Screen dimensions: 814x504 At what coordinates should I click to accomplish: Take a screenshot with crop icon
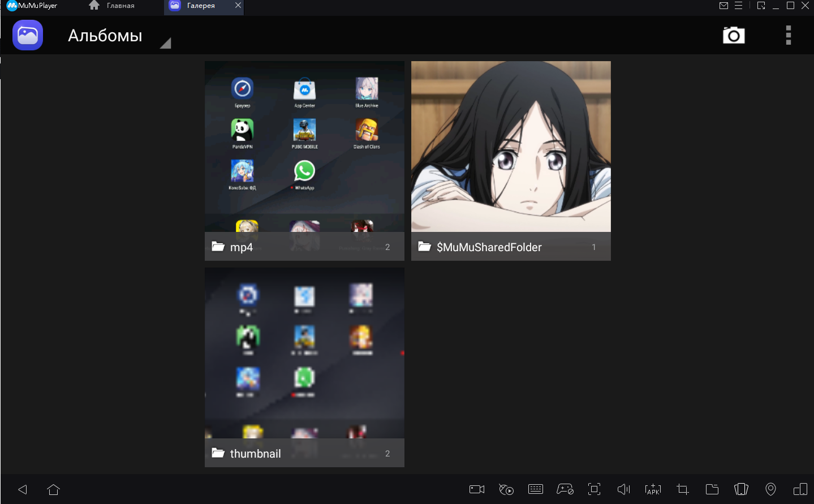click(x=683, y=489)
